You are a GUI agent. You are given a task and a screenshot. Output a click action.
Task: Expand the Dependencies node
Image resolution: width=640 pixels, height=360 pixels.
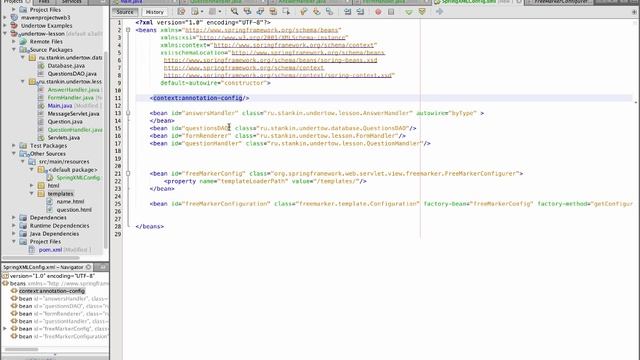pos(14,218)
